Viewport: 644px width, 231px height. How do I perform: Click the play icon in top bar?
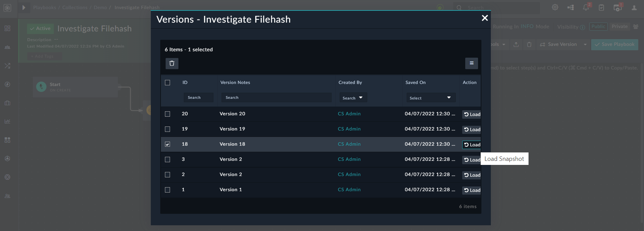click(x=24, y=7)
